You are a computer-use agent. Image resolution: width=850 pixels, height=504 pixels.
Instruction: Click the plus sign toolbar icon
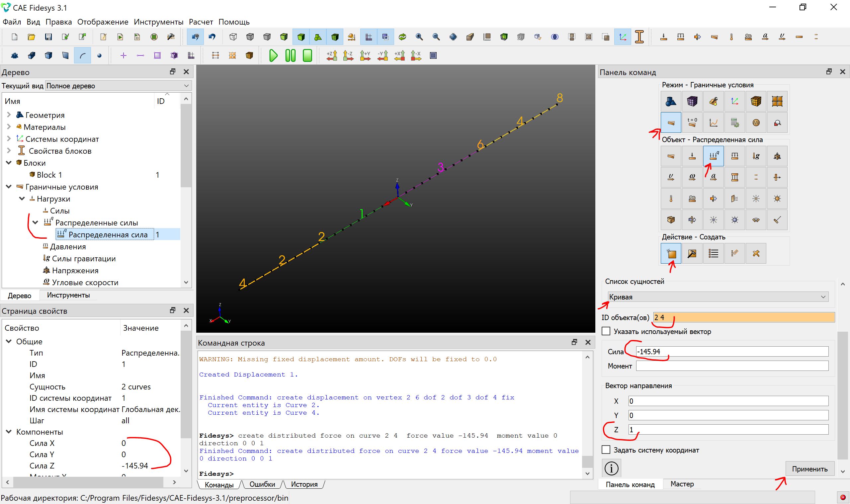[123, 55]
